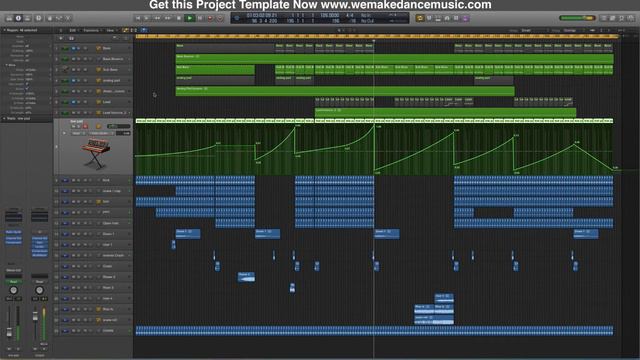Open the Edit menu of Tracks area

[73, 30]
